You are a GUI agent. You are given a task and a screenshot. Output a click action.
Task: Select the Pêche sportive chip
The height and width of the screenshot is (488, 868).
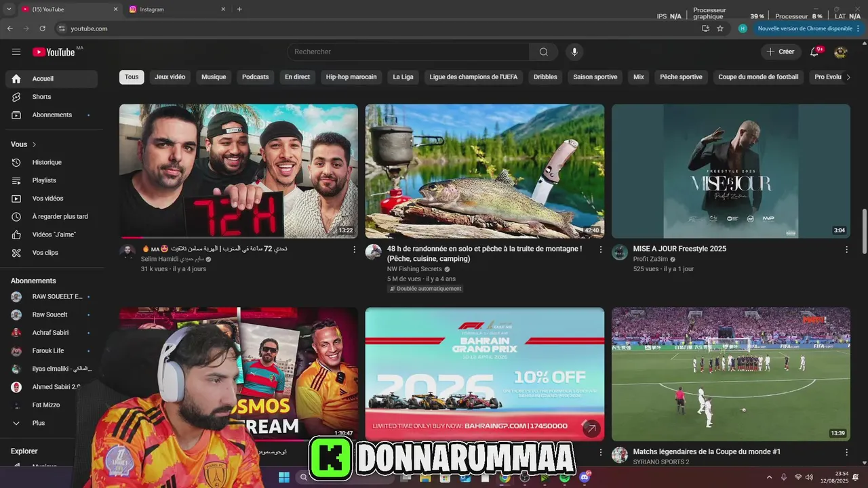coord(681,77)
